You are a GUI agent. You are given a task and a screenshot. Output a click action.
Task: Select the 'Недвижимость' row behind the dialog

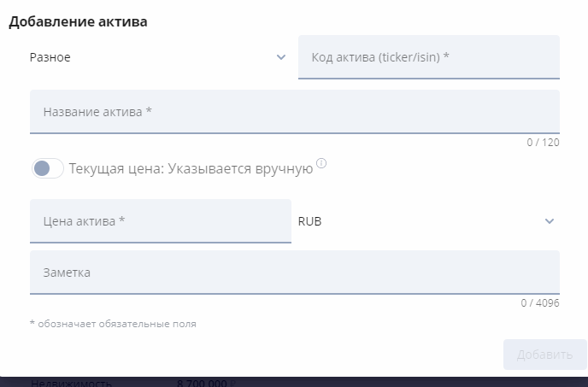(71, 383)
